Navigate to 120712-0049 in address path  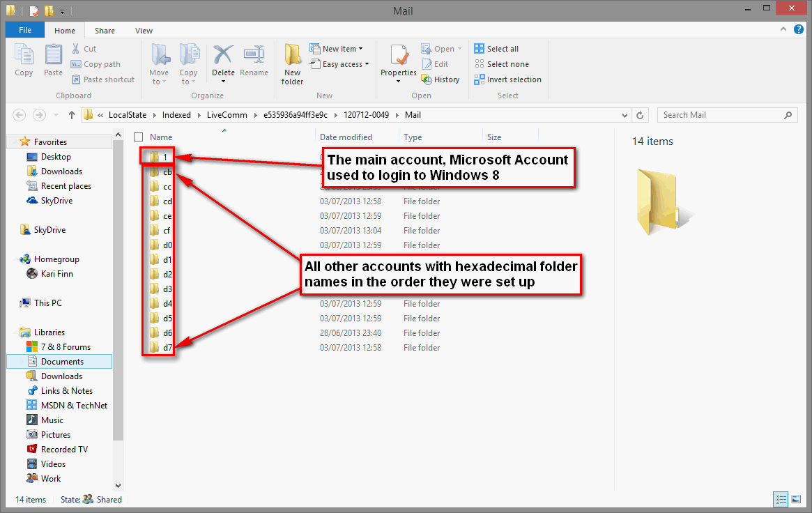click(366, 115)
